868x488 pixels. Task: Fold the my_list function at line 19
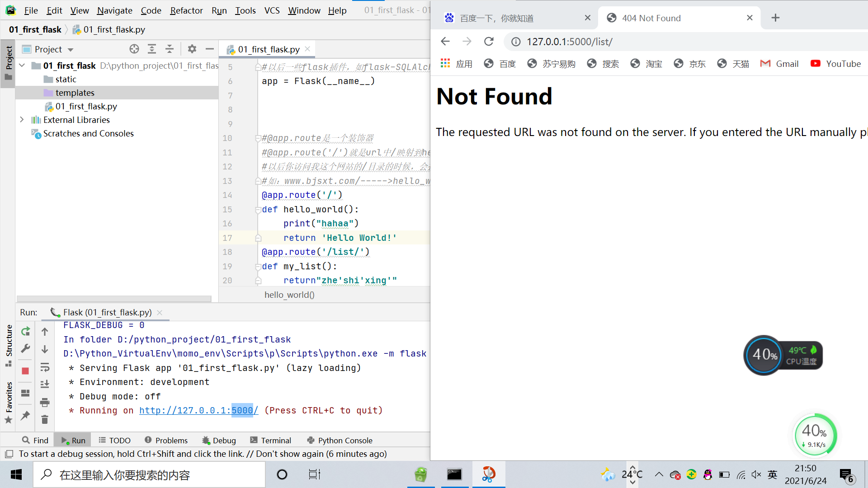coord(258,267)
